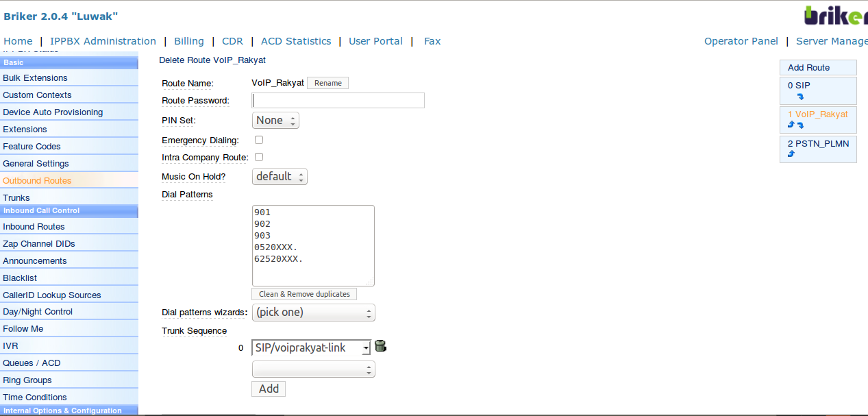The height and width of the screenshot is (416, 868).
Task: Move the PSTN_PLMN route up
Action: (791, 154)
